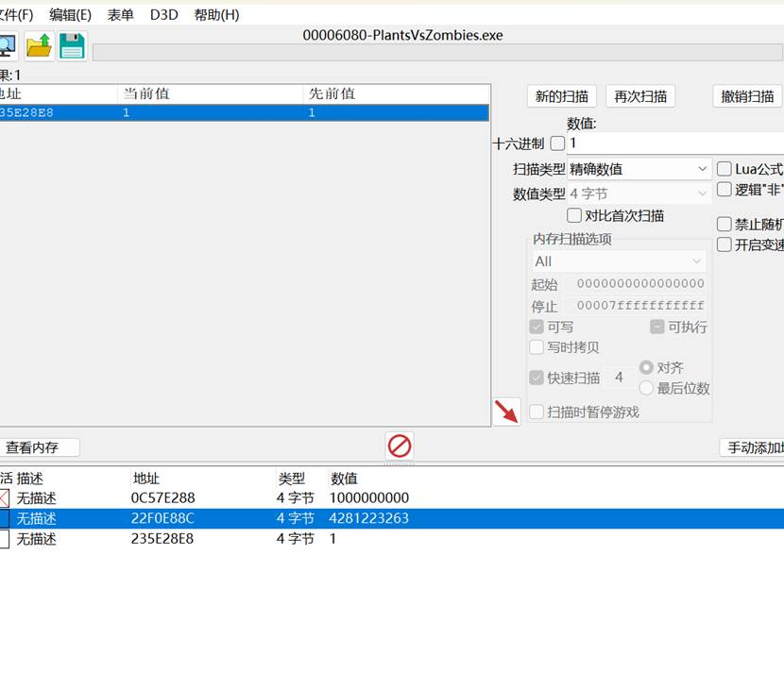
Task: Click the red no-entry clear list icon
Action: click(400, 446)
